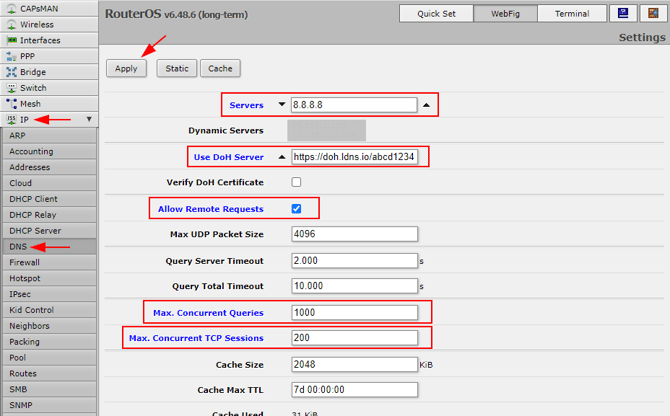Go to Interfaces in the sidebar

point(40,40)
